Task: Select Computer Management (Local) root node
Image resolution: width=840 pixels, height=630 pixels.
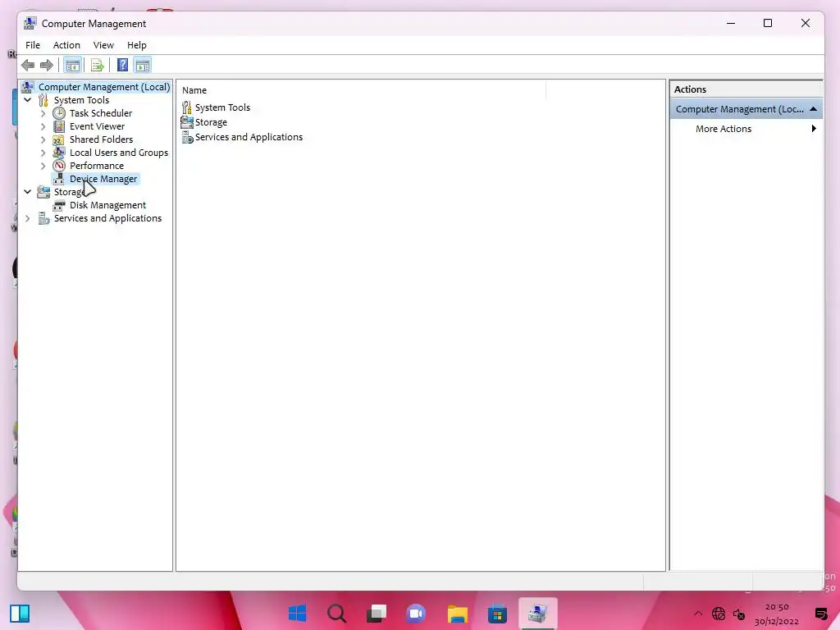Action: [x=104, y=87]
